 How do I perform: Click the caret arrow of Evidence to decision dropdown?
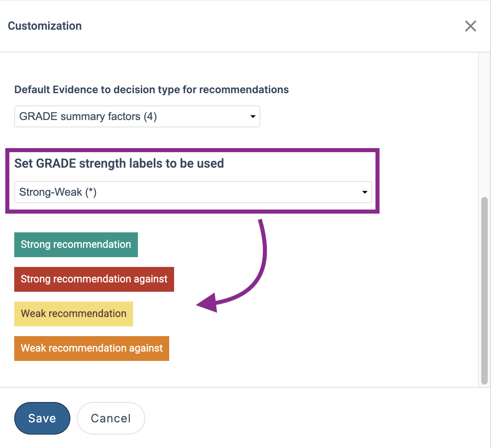[x=253, y=117]
